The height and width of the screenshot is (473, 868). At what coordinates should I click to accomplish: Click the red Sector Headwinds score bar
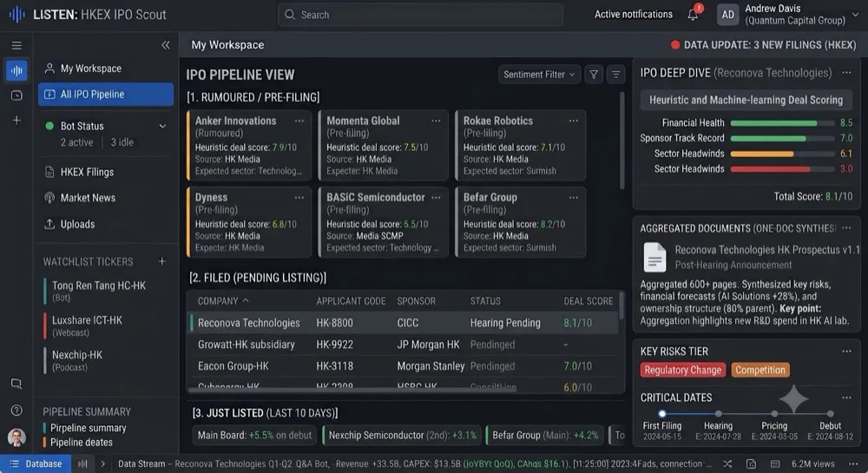coord(782,169)
